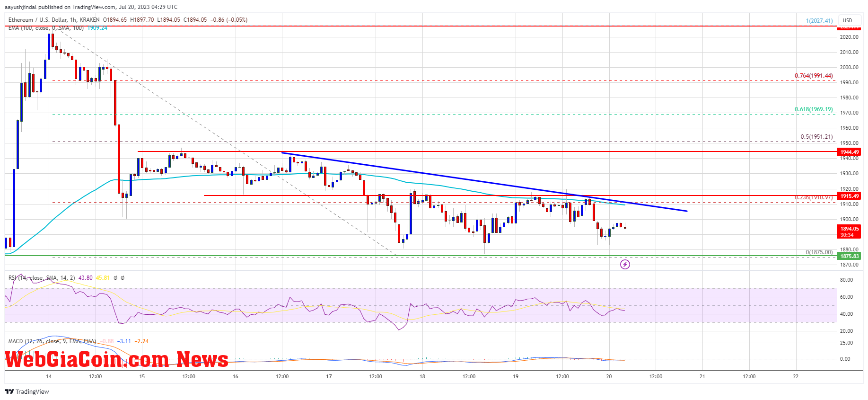
Task: Click the red 1944.49 price label
Action: tap(850, 152)
